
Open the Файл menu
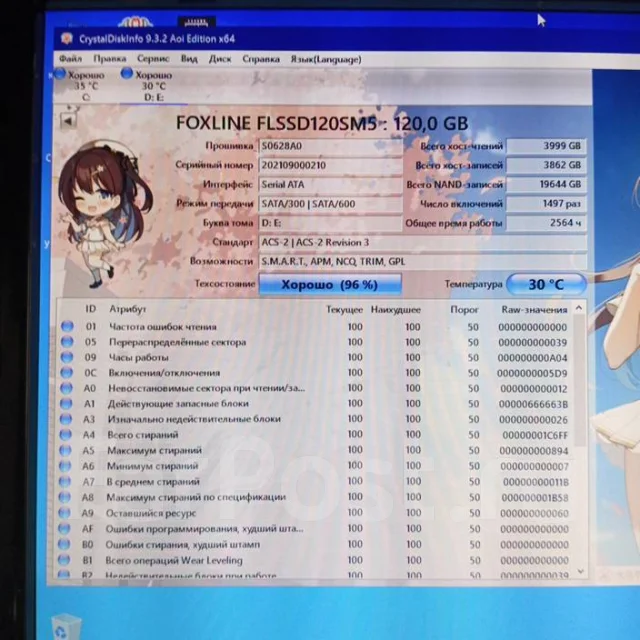[70, 59]
